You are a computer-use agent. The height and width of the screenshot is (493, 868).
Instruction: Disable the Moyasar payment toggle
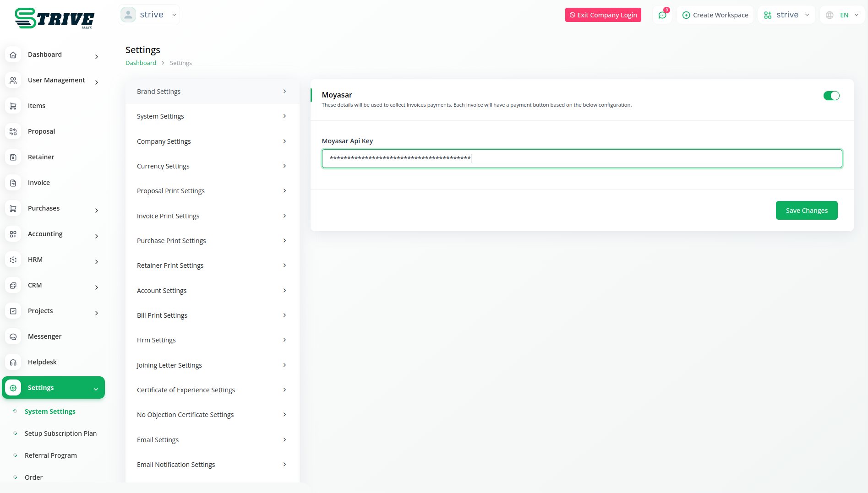831,96
